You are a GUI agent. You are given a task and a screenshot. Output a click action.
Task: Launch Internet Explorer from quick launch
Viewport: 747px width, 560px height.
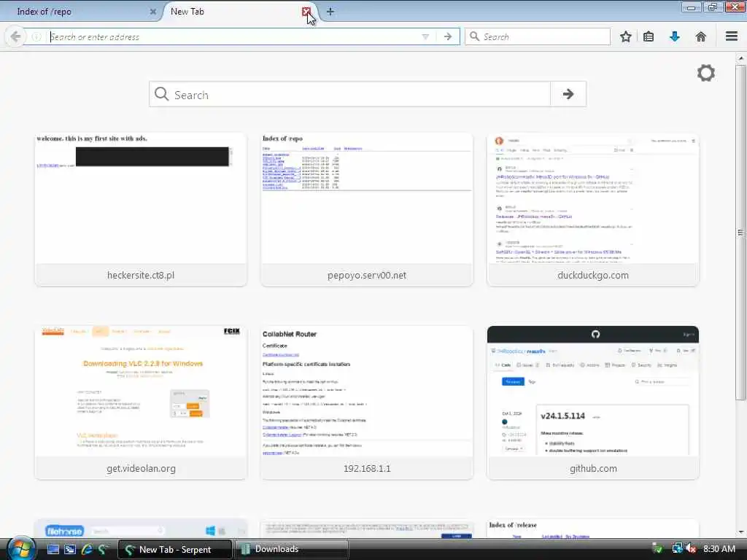pyautogui.click(x=87, y=549)
